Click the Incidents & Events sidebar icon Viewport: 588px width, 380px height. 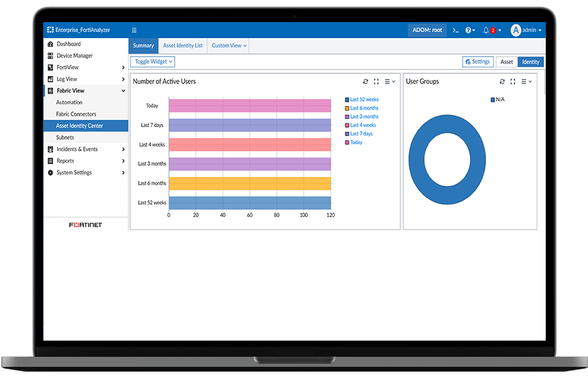click(50, 149)
